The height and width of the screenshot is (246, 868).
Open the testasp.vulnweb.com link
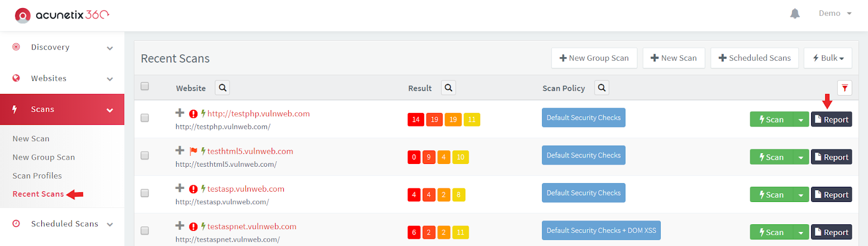click(246, 189)
